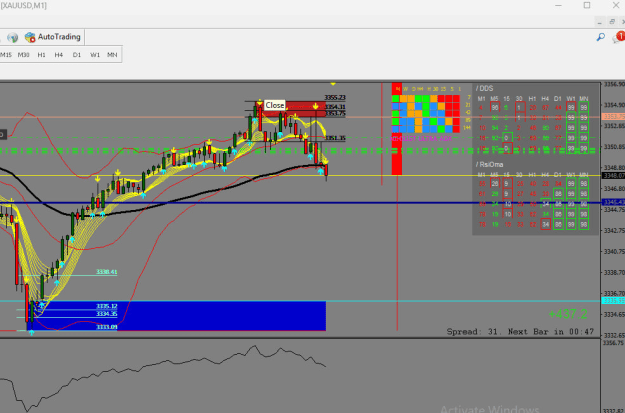Maximize the main terminal window
This screenshot has height=413, width=625.
(x=587, y=5)
